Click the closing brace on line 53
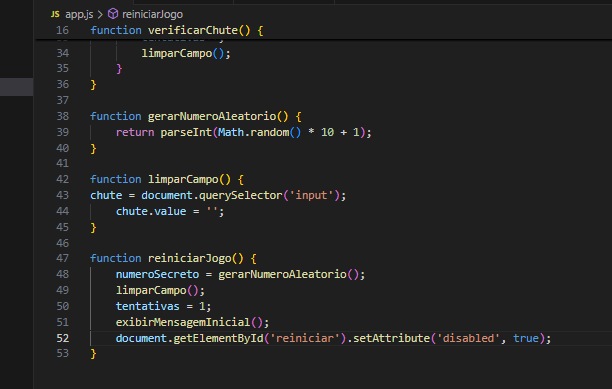This screenshot has width=612, height=389. (93, 353)
